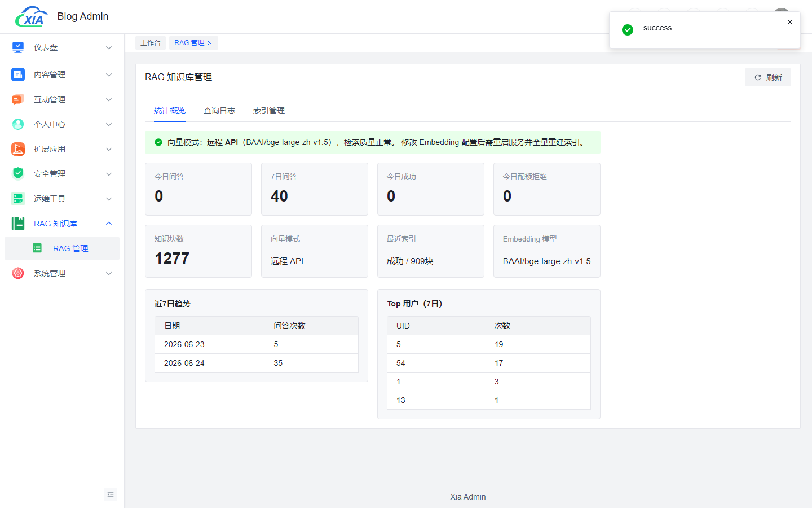Screen dimensions: 812x508
Task: Switch to the 统计概览 tab
Action: coord(170,111)
